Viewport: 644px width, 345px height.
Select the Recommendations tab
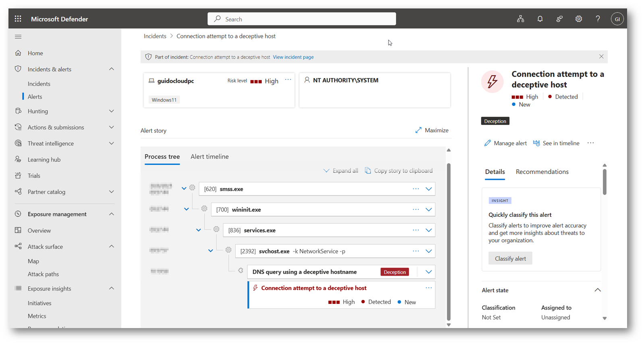(x=542, y=172)
